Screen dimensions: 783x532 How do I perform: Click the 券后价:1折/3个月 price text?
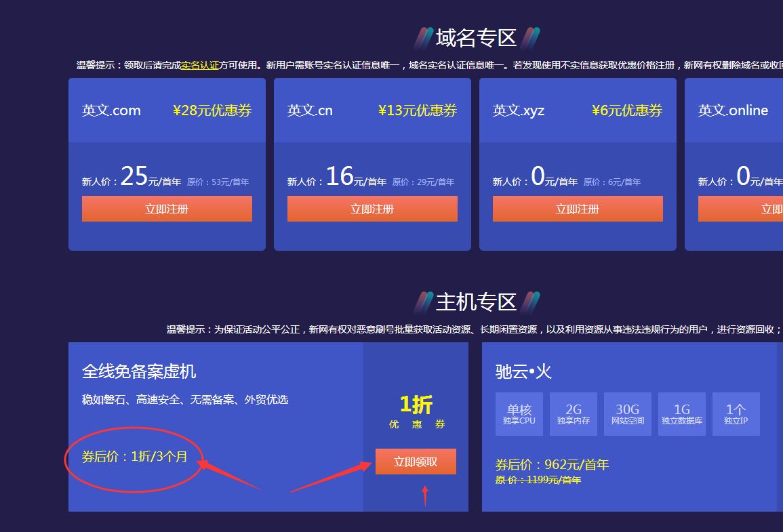click(x=135, y=457)
